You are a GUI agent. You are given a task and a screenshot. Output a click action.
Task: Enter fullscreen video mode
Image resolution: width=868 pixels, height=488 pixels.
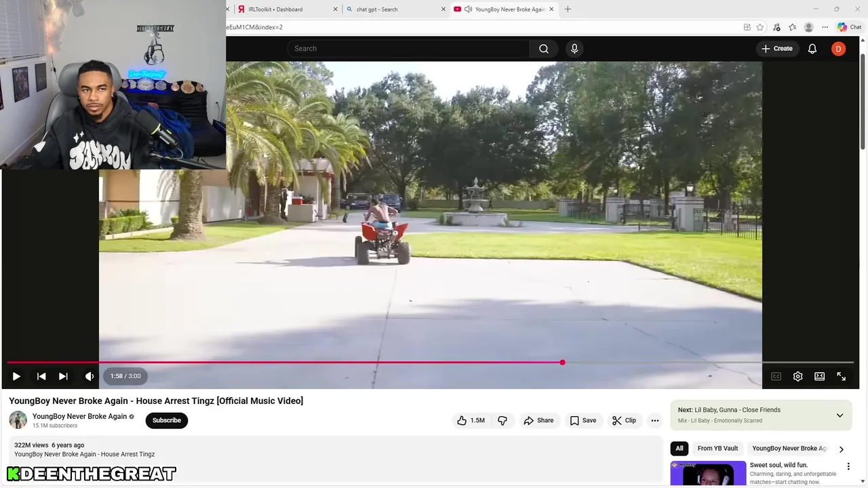[841, 376]
